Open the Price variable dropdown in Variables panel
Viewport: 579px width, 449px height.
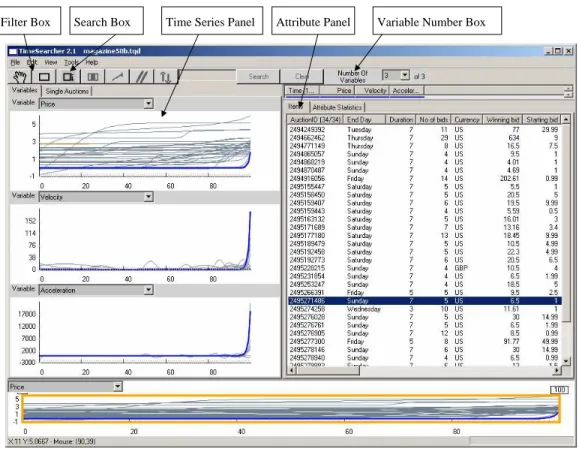click(148, 104)
